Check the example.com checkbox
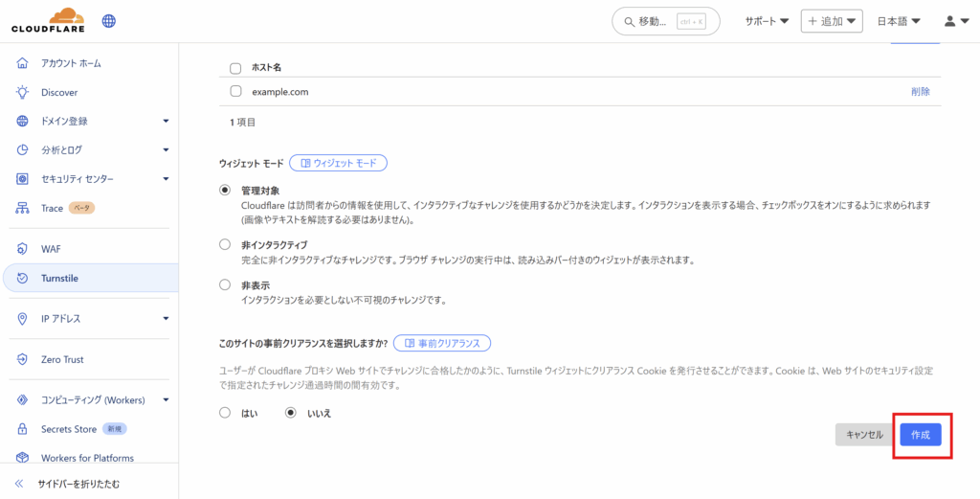Image resolution: width=980 pixels, height=499 pixels. point(235,91)
